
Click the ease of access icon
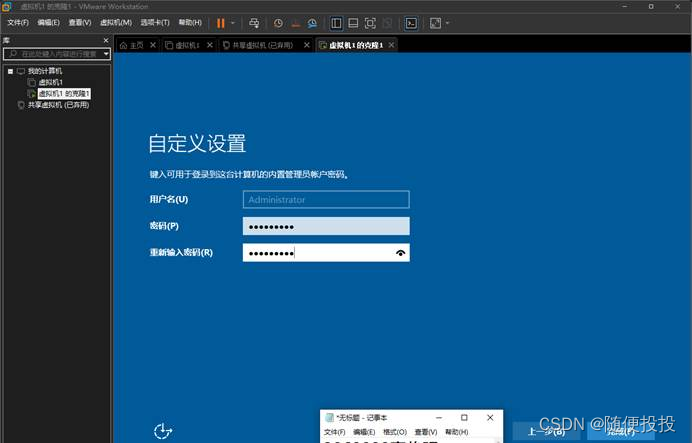[x=162, y=431]
